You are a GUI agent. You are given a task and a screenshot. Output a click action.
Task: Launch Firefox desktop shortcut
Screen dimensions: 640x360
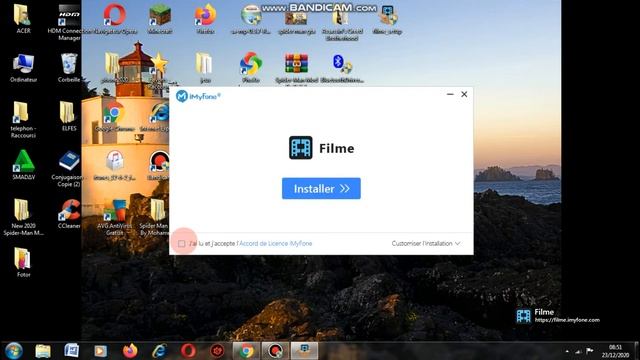(205, 18)
